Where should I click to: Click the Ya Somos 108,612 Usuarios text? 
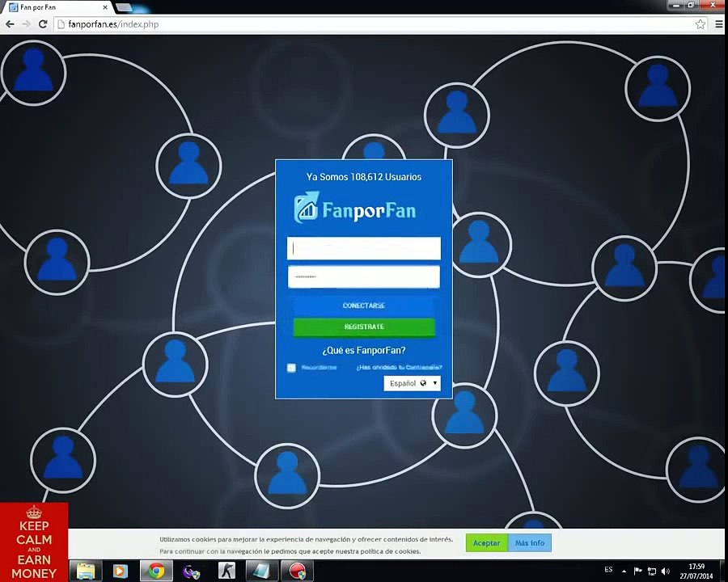pyautogui.click(x=364, y=177)
